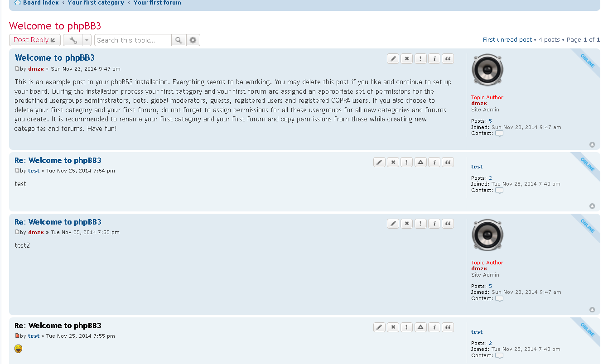The height and width of the screenshot is (364, 608).
Task: Open test author link dated 7:54 pm
Action: (x=34, y=171)
